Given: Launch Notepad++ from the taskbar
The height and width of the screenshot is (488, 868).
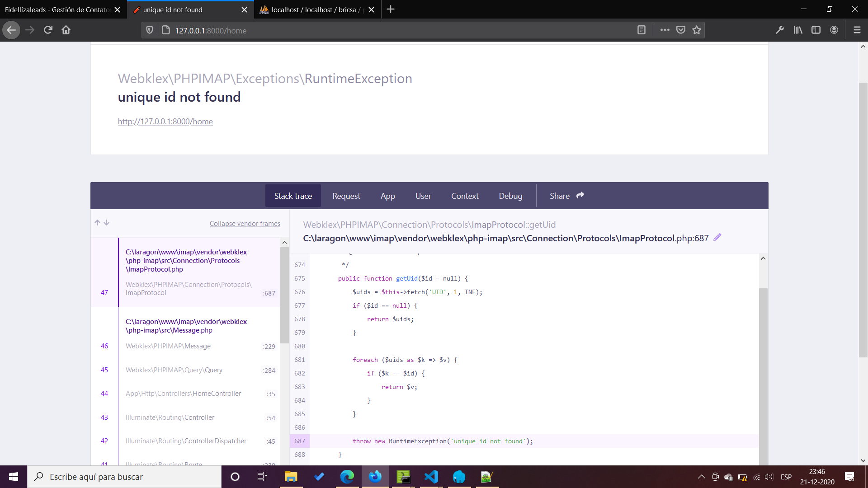Looking at the screenshot, I should (486, 477).
